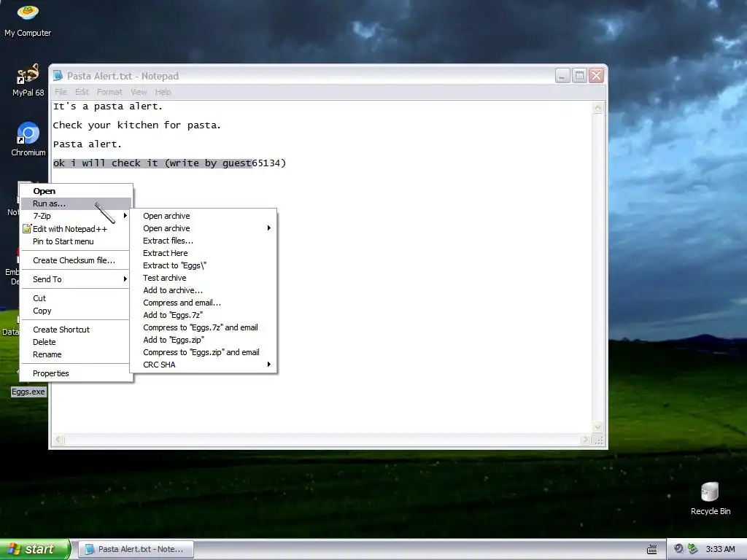Open Notepad Help menu
747x560 pixels.
tap(163, 92)
